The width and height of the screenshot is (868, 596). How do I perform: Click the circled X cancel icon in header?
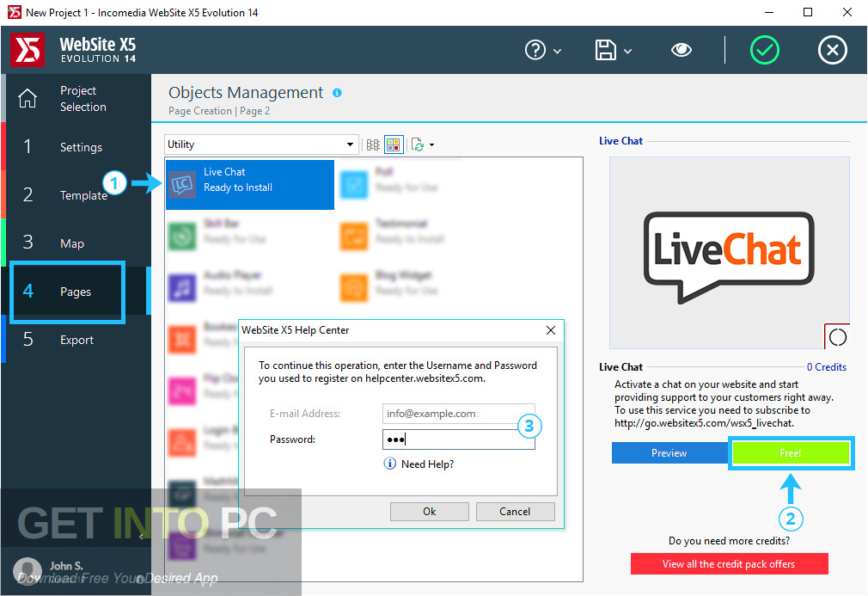832,50
